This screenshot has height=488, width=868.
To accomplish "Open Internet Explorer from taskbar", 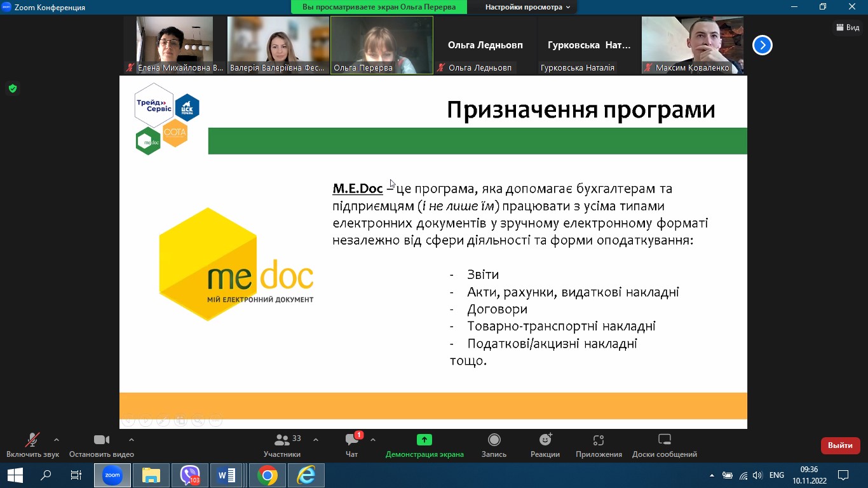I will click(x=306, y=475).
